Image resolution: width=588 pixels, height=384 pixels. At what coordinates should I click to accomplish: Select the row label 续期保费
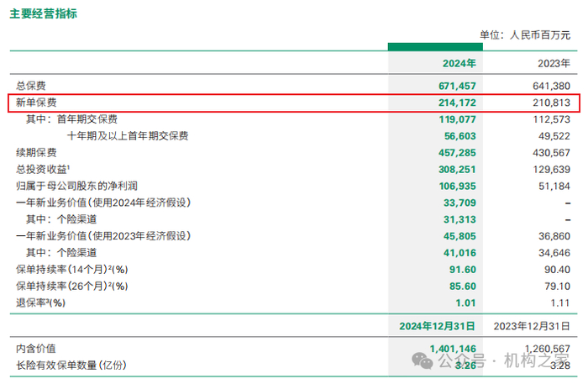coord(36,153)
